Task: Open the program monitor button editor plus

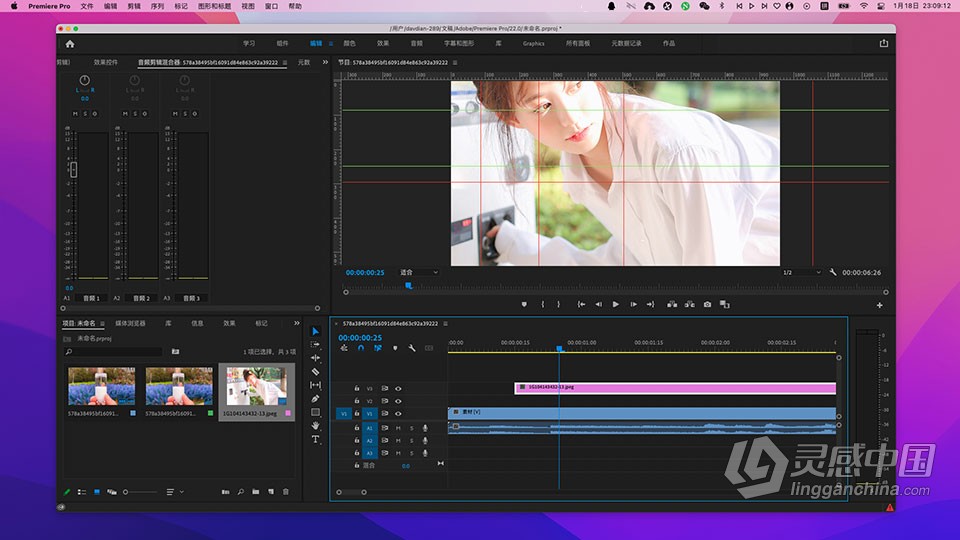Action: (x=880, y=305)
